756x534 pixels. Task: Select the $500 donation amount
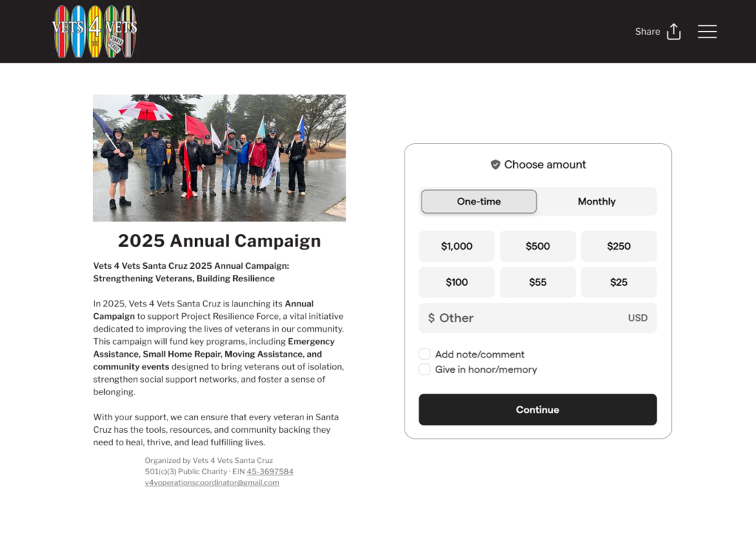[x=537, y=247]
